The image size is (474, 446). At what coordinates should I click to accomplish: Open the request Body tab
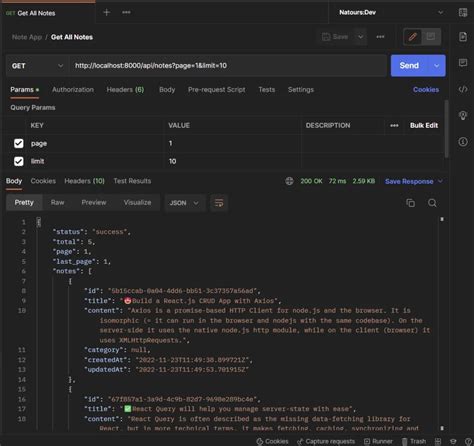167,90
